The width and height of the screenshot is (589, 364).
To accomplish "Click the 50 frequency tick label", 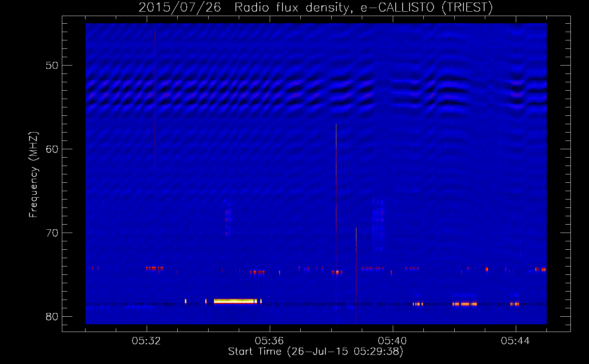I will (52, 66).
